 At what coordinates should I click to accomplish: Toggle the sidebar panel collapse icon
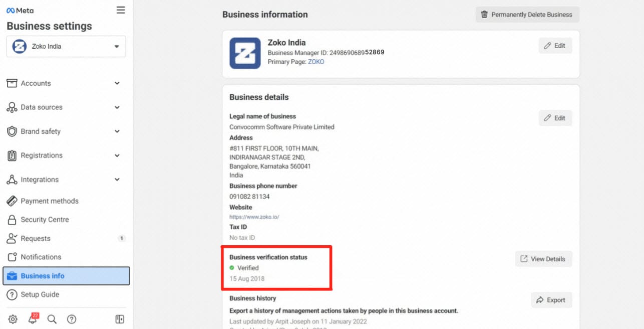[x=120, y=319]
